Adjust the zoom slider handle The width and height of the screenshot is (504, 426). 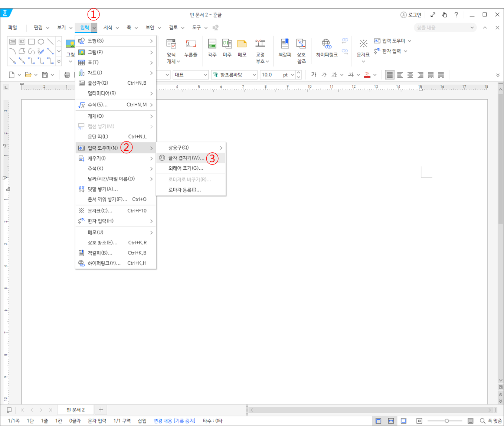click(x=447, y=421)
